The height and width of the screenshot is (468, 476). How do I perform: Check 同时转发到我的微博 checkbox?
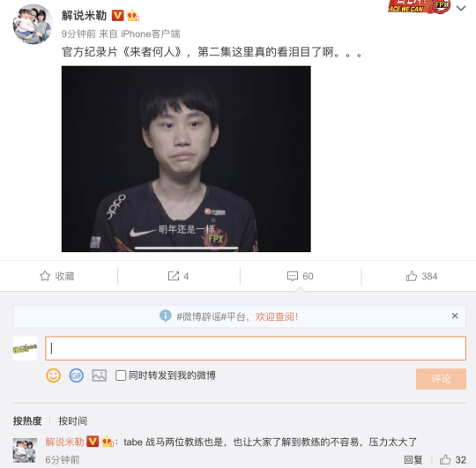pos(121,375)
